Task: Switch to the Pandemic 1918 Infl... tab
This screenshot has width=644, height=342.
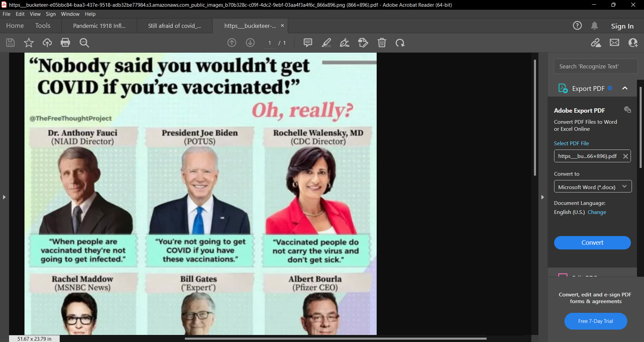Action: click(99, 26)
